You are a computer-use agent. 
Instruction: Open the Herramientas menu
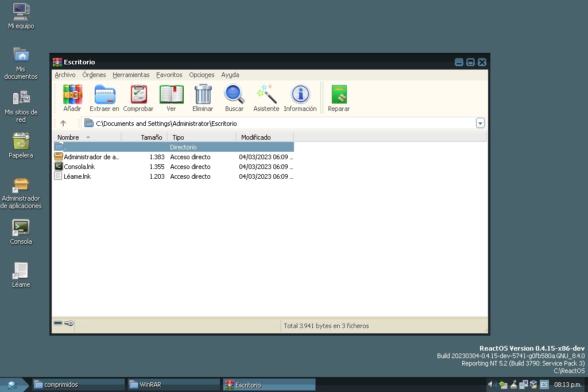tap(131, 75)
